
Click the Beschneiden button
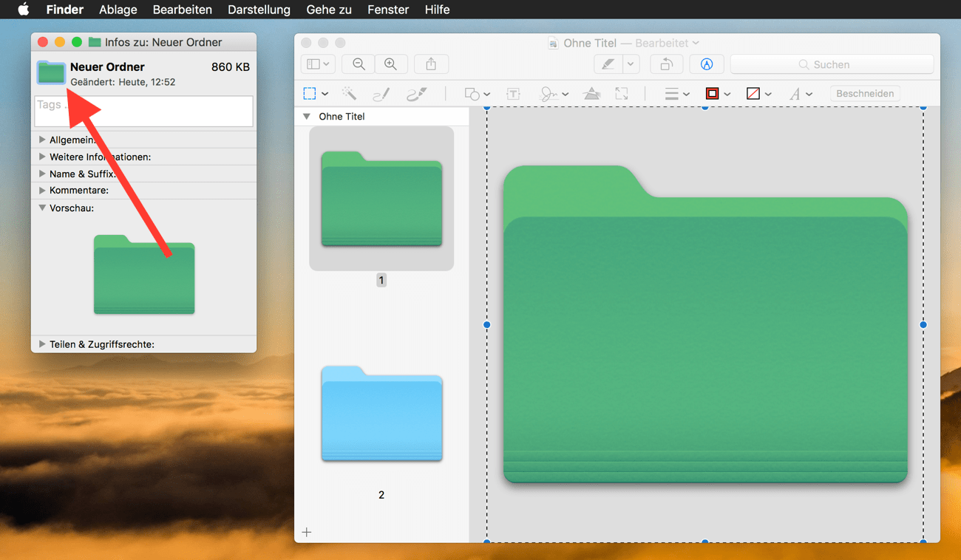click(x=865, y=94)
